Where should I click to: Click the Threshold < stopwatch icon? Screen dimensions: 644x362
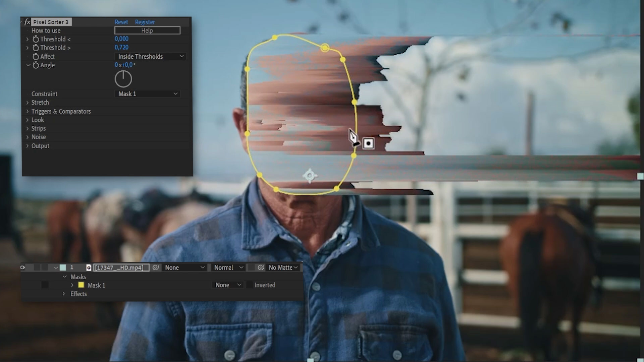tap(36, 39)
